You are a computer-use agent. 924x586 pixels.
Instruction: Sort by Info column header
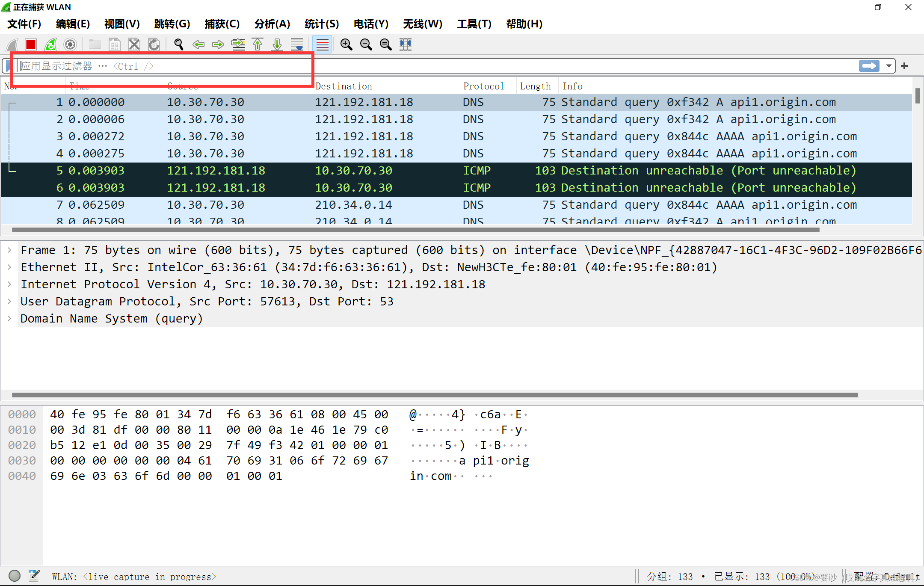point(735,86)
